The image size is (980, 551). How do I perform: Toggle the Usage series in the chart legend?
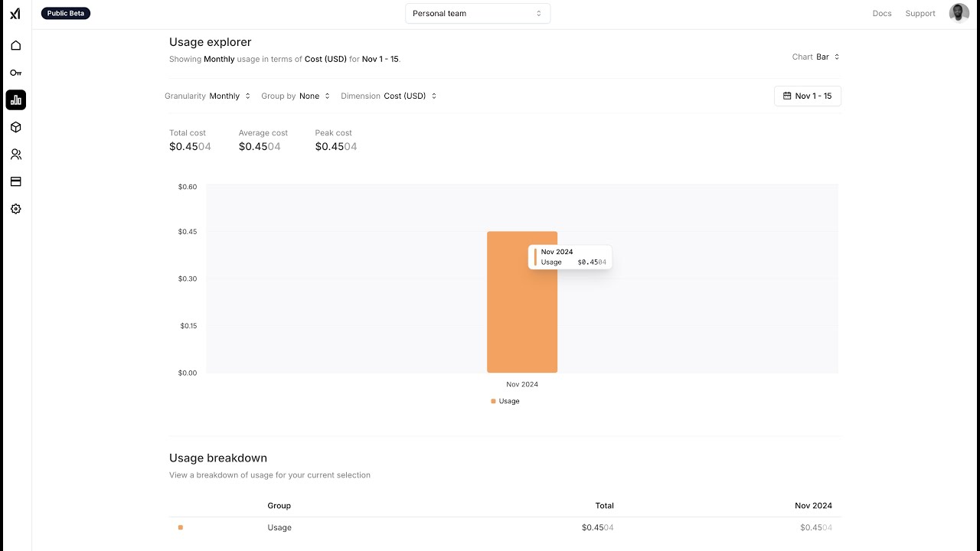coord(505,401)
